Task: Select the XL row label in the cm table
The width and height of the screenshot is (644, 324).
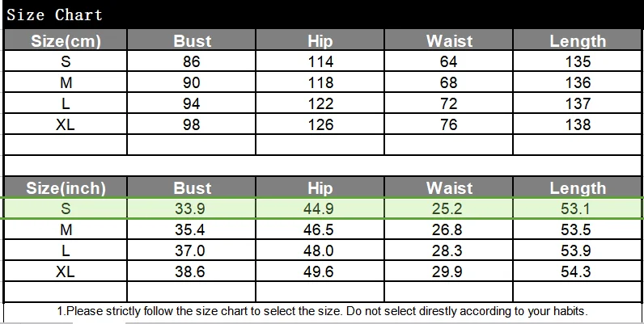Action: (x=66, y=124)
